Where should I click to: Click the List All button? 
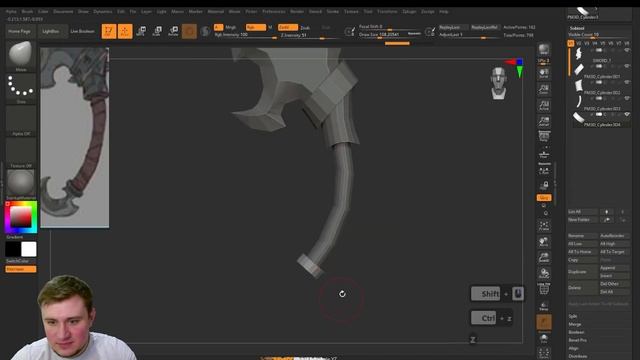(x=582, y=211)
